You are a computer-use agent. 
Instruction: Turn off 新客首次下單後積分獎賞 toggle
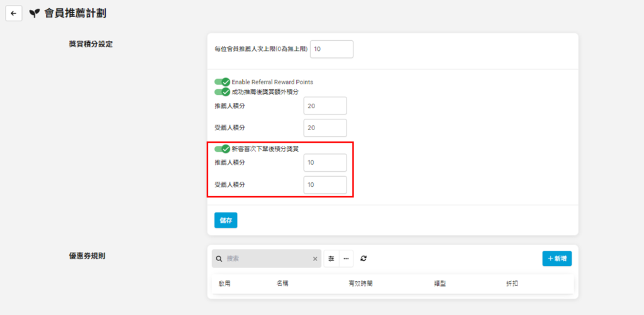pos(222,149)
